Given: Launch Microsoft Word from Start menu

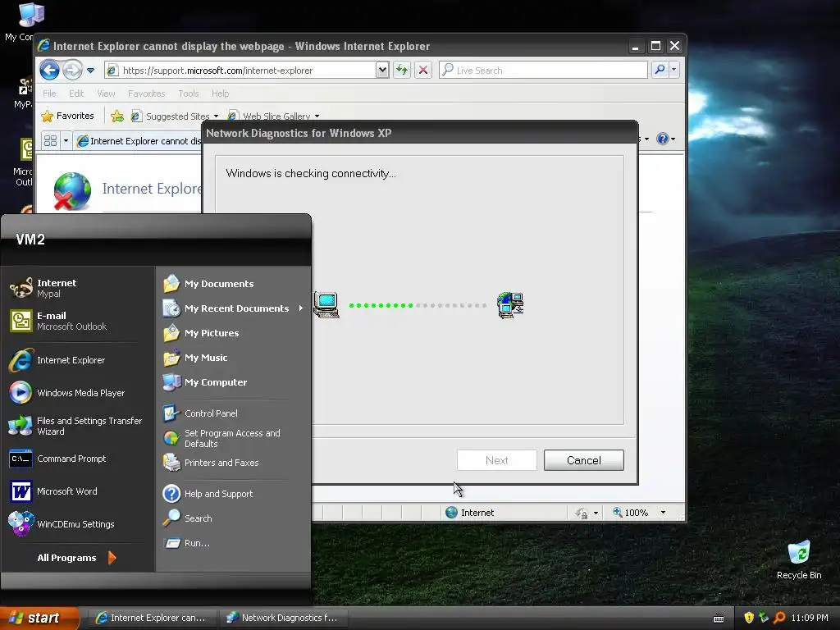Looking at the screenshot, I should point(78,491).
